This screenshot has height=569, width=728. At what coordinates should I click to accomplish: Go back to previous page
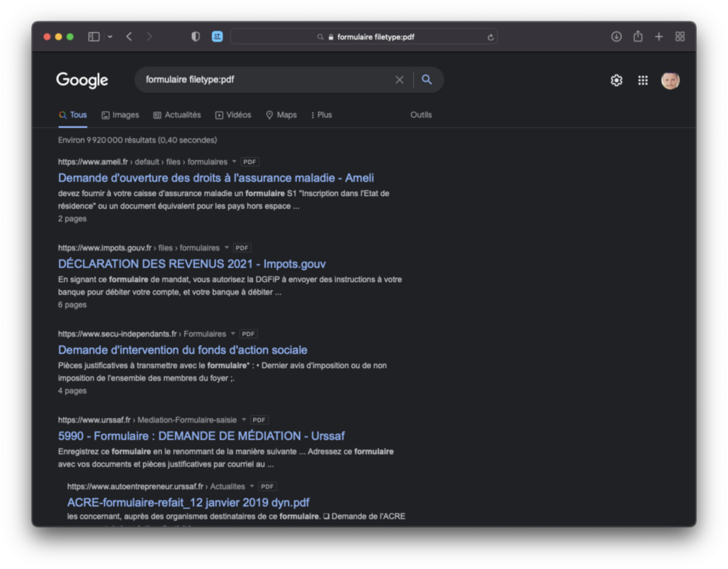tap(129, 37)
